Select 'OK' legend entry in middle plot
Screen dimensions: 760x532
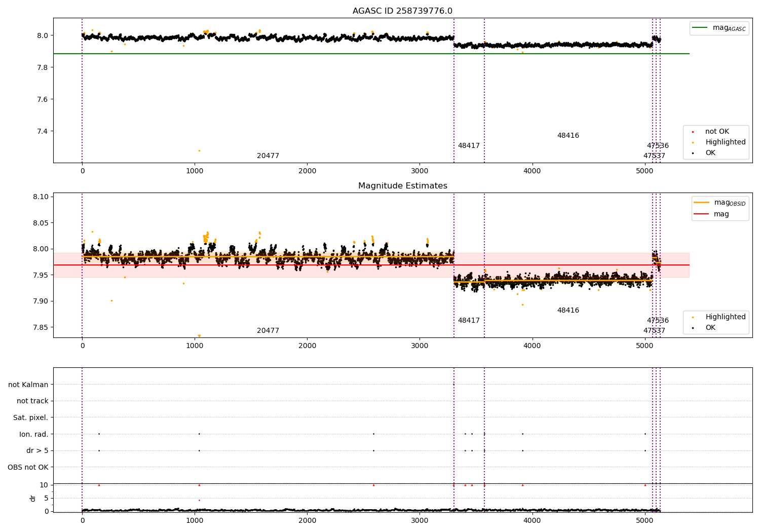tap(710, 328)
